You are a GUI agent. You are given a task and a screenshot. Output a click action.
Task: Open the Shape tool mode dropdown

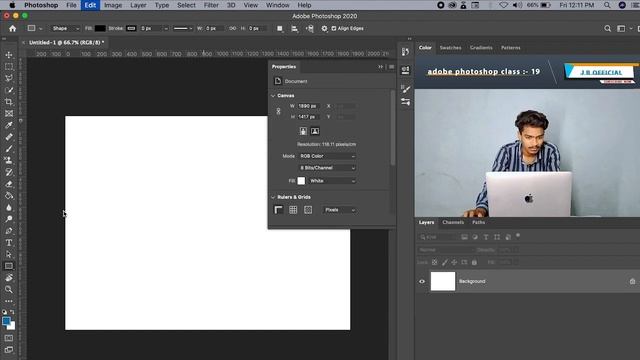click(65, 29)
